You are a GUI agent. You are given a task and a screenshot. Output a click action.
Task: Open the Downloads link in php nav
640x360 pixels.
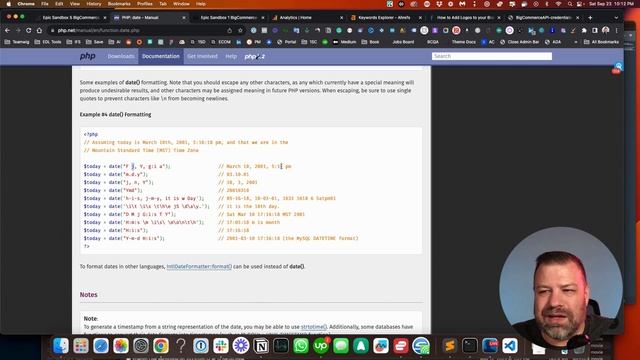(121, 56)
